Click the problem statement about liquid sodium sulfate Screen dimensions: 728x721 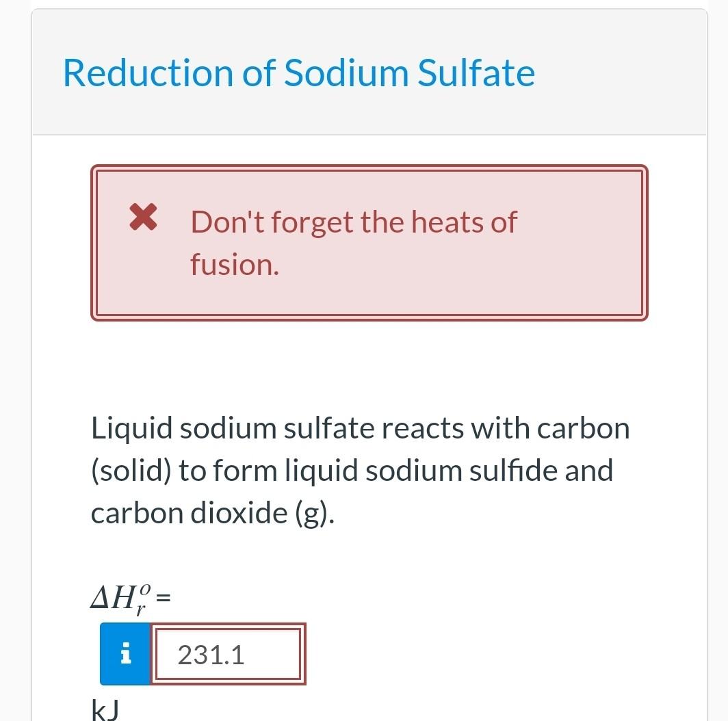(361, 469)
